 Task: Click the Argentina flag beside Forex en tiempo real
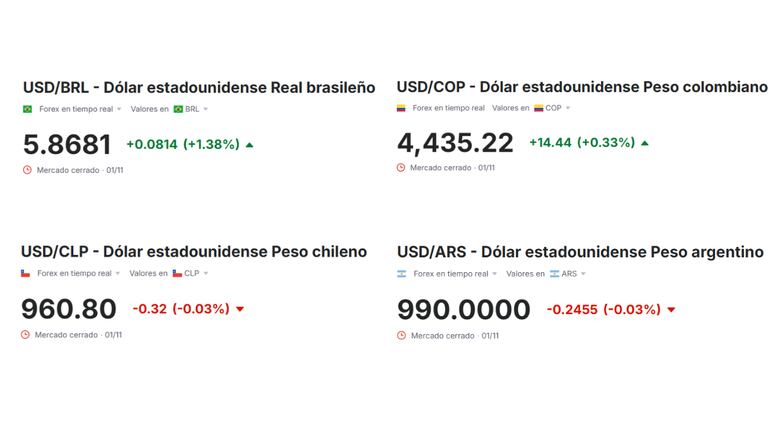[402, 274]
